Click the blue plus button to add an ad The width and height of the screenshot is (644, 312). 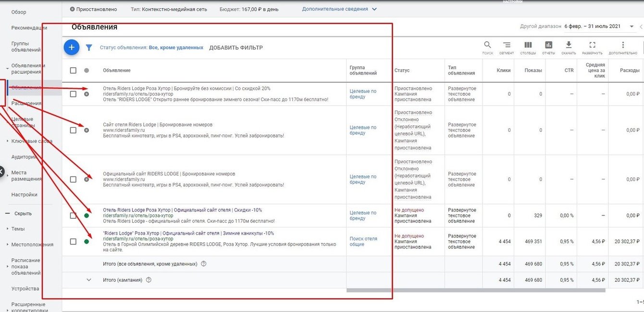click(x=72, y=47)
